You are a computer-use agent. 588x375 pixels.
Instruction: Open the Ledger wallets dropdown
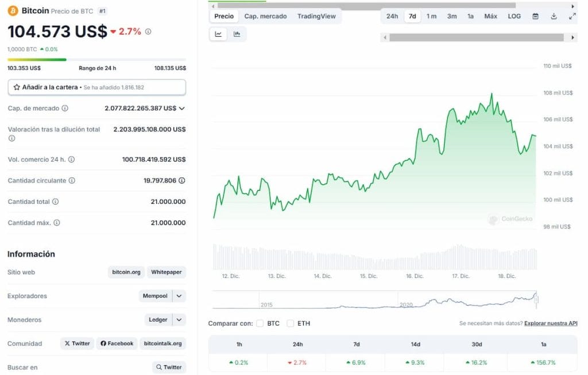[x=179, y=319]
